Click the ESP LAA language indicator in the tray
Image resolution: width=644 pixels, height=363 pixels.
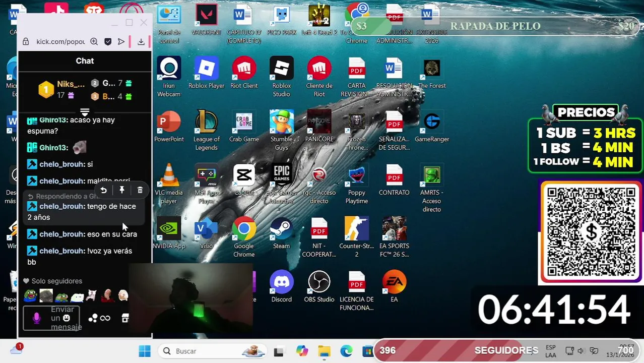[x=551, y=351]
